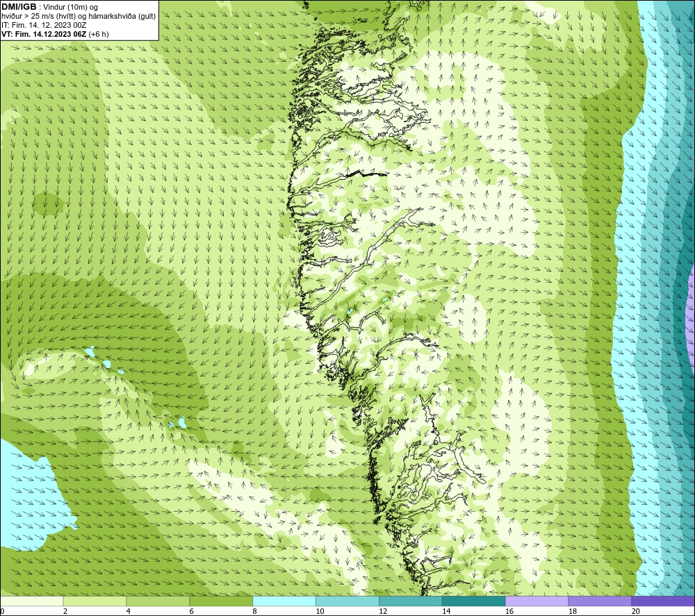Click the 'DMI/IGB : Vindur (10m) og' title line

[49, 7]
